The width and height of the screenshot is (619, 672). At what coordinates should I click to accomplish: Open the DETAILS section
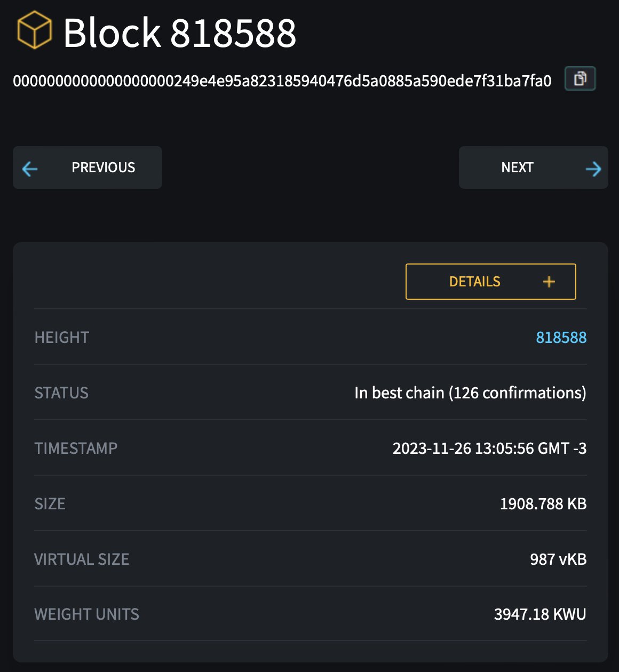coord(475,282)
